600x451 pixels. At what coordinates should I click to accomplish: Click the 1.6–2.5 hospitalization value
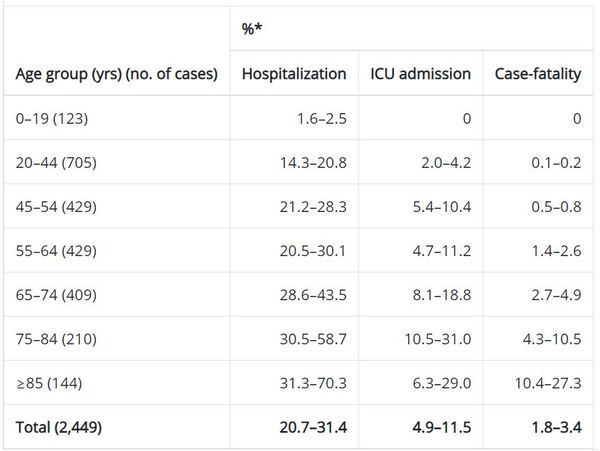(x=321, y=118)
